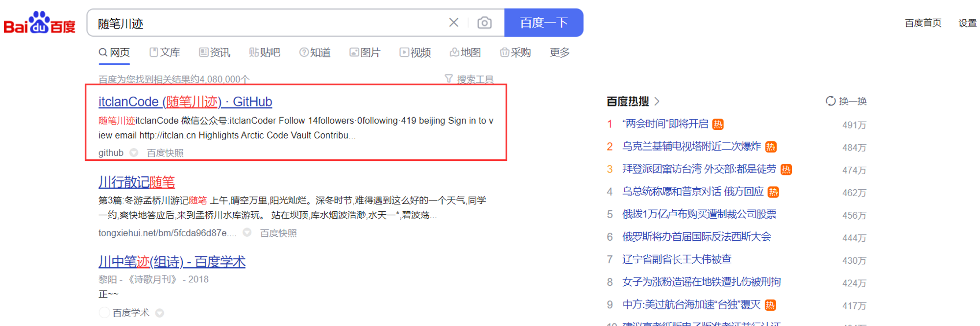Viewport: 980px width, 326px height.
Task: Switch to the 文库 tab
Action: [x=165, y=52]
